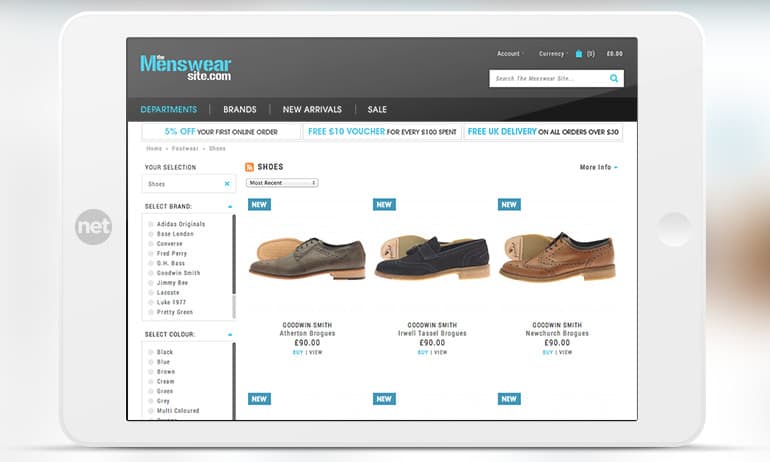Click the Irwell Tassel Brogues product name

(432, 333)
